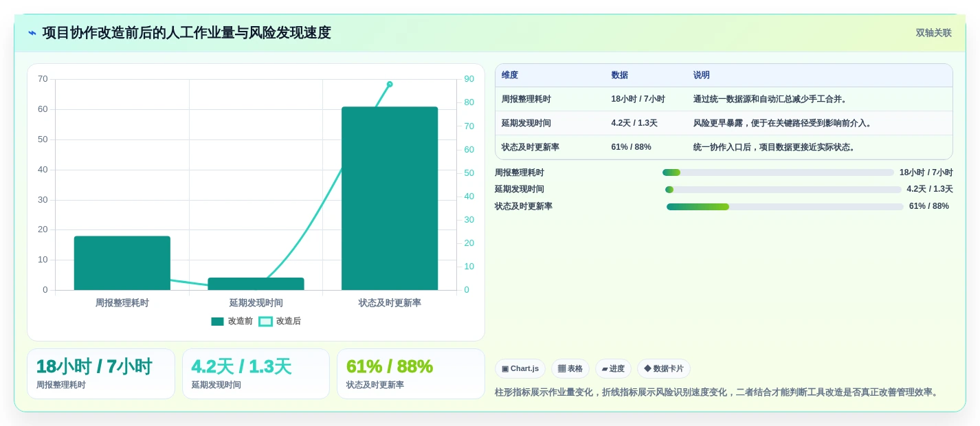
Task: Click the x-axis label 状态及时更新率
Action: (x=390, y=303)
